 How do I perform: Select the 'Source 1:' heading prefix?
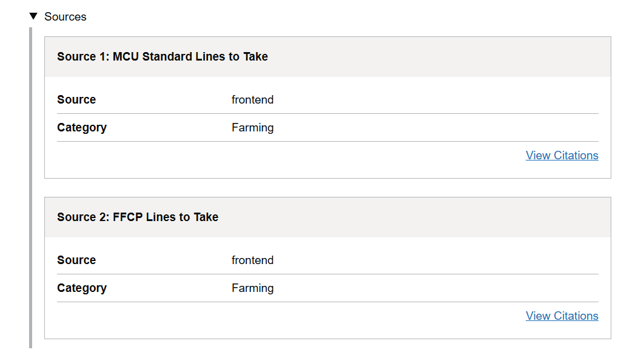[83, 56]
